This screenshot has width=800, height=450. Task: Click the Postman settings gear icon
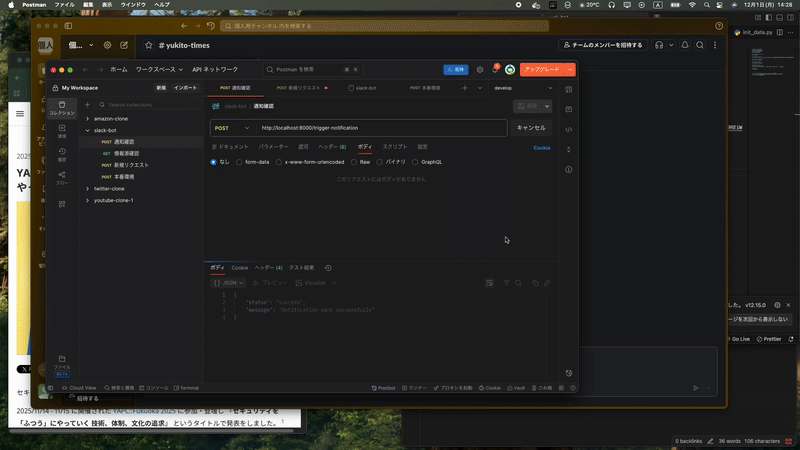(480, 70)
